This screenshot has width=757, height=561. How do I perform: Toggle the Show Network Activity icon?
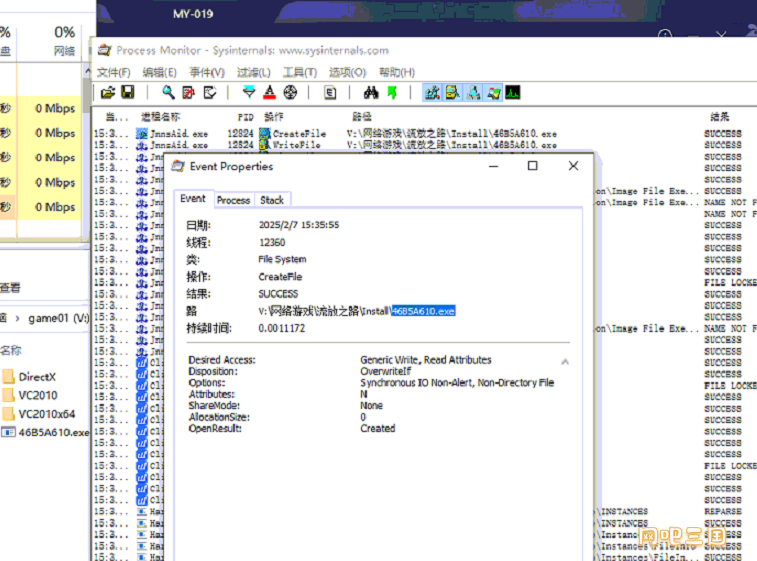click(x=473, y=92)
